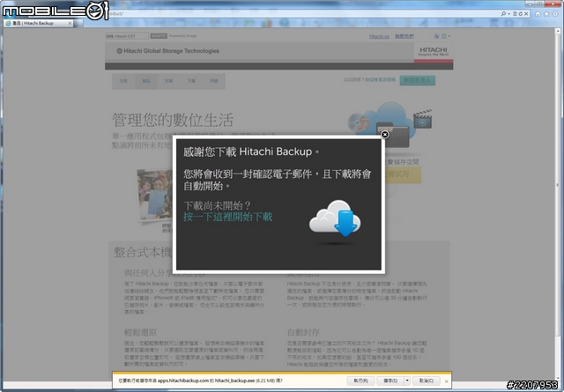This screenshot has height=392, width=564.
Task: Open the Hitachi.us link
Action: coord(379,36)
